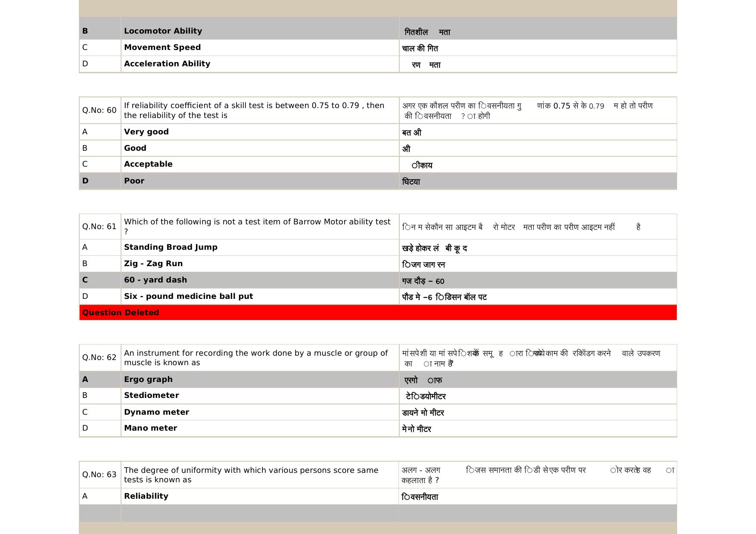Choose Reliability option under question 63

tap(146, 496)
